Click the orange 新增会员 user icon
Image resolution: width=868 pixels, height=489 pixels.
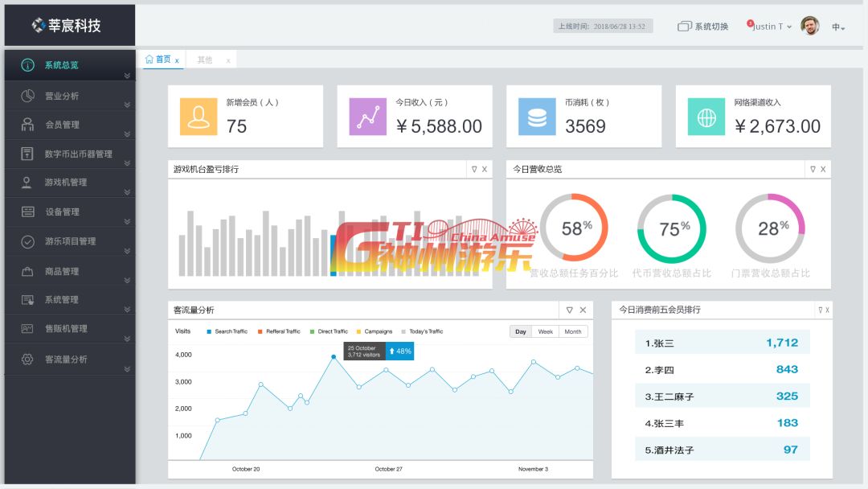(199, 117)
